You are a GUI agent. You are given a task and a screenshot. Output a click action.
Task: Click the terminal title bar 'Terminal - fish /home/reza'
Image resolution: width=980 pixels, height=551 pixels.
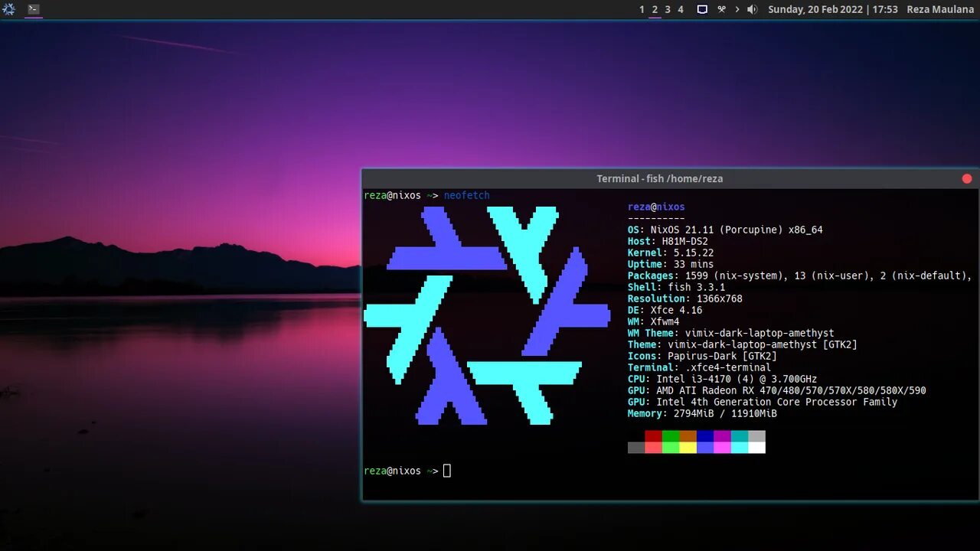point(660,178)
